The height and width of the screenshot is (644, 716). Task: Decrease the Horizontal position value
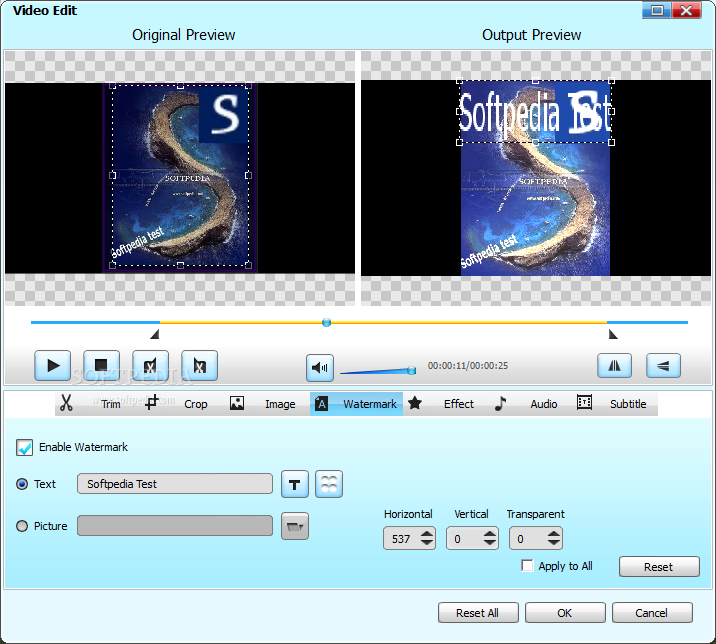coord(427,543)
